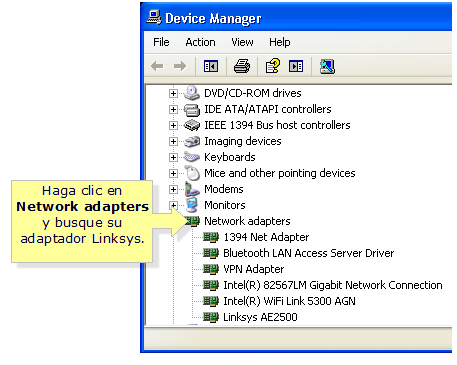Select the DVD/CD-ROM drives label
This screenshot has width=457, height=365.
click(253, 93)
